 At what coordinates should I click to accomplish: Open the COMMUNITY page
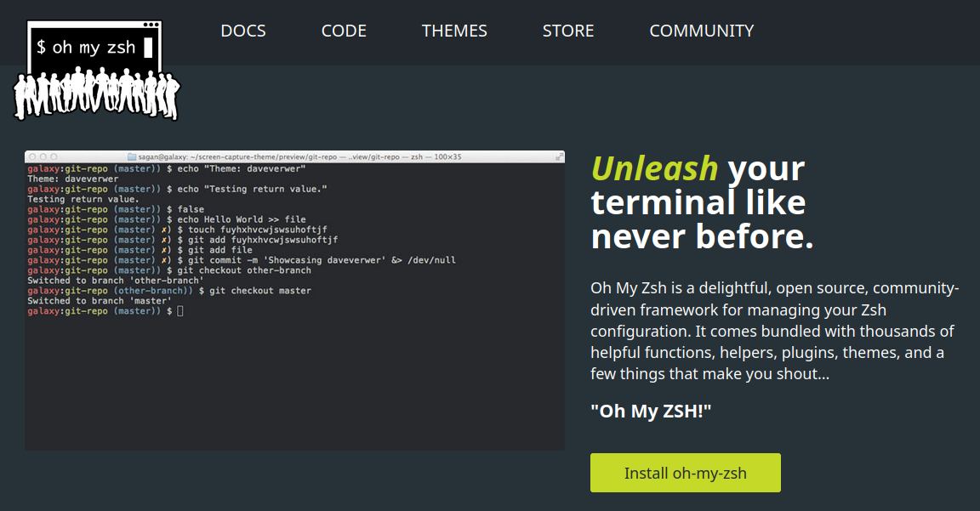701,31
